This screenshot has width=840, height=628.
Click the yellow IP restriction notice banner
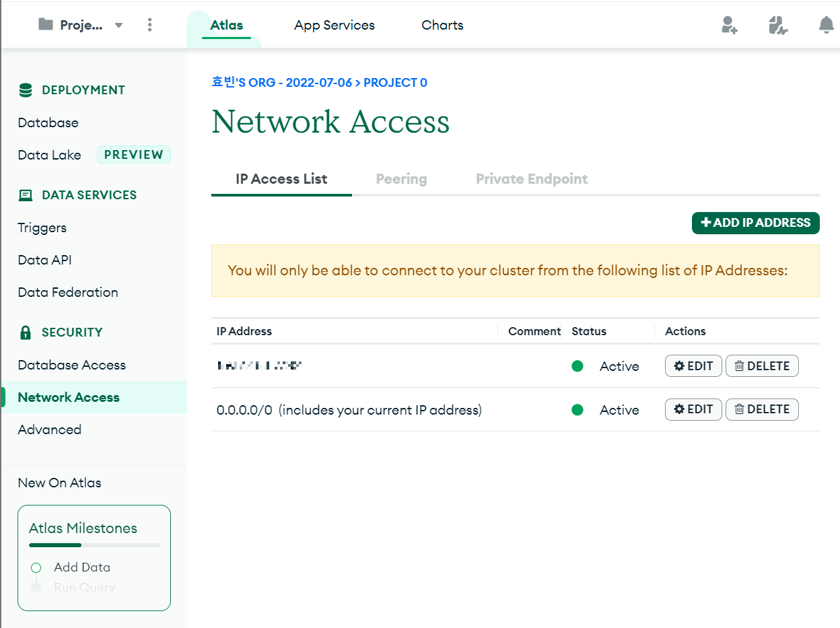coord(516,271)
